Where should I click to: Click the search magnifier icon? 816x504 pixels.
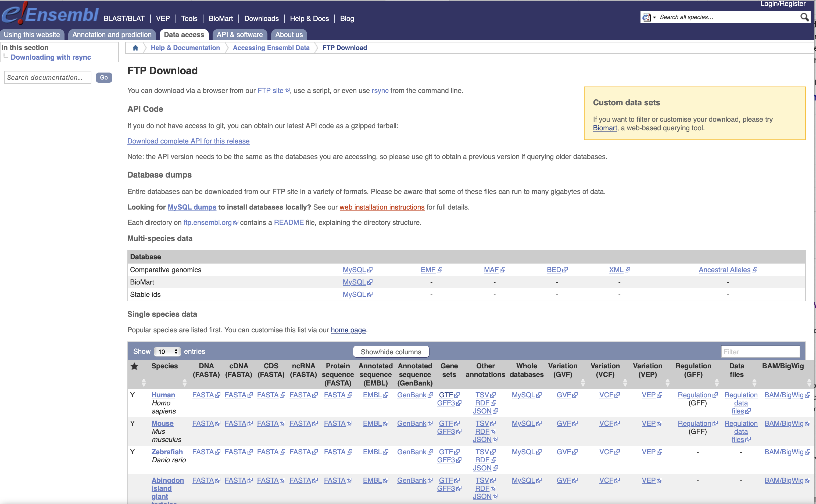pyautogui.click(x=804, y=17)
